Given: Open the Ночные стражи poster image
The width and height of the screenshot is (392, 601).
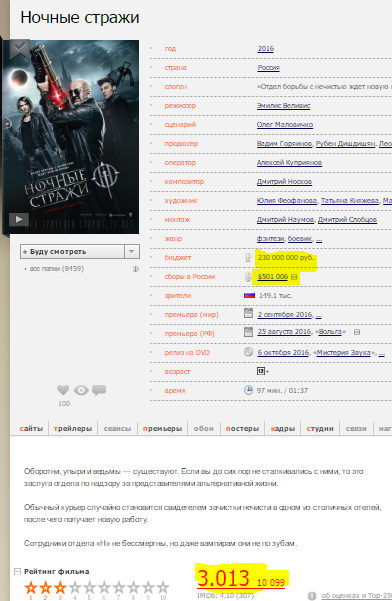Looking at the screenshot, I should [x=71, y=136].
